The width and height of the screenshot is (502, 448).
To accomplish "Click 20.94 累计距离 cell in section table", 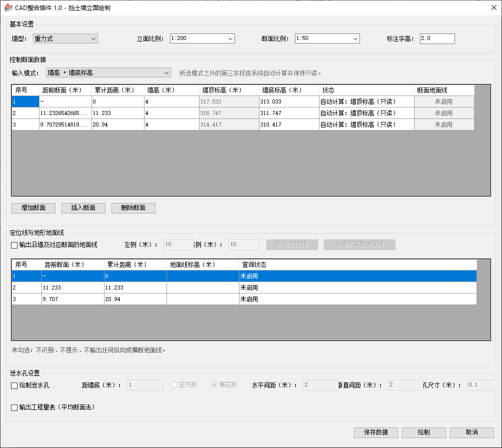I will tap(118, 124).
